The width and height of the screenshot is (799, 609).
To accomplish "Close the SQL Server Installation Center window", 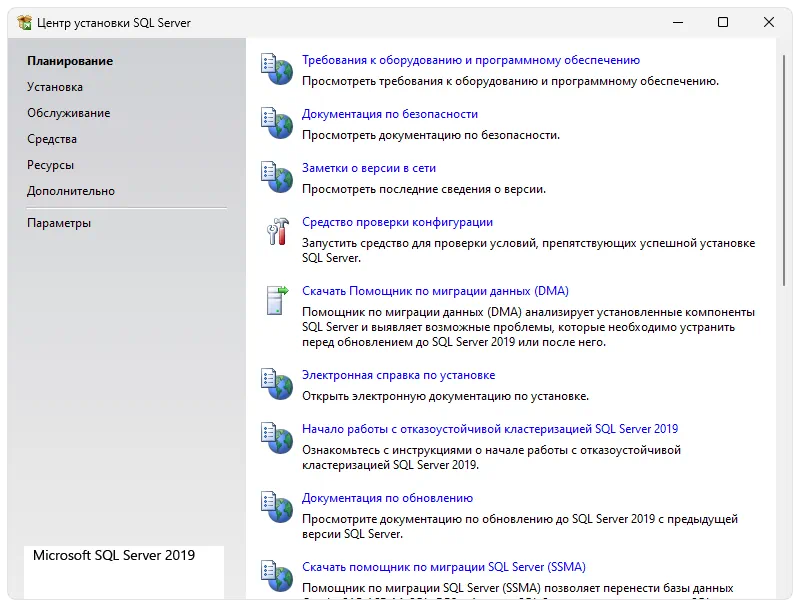I will tap(769, 22).
